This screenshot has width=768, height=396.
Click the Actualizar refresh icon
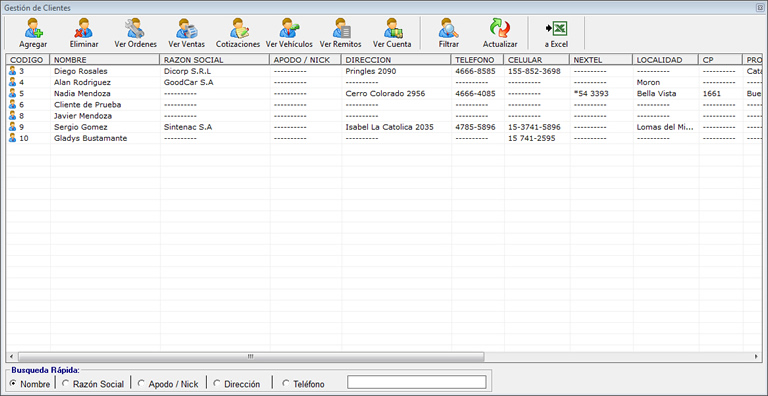500,28
